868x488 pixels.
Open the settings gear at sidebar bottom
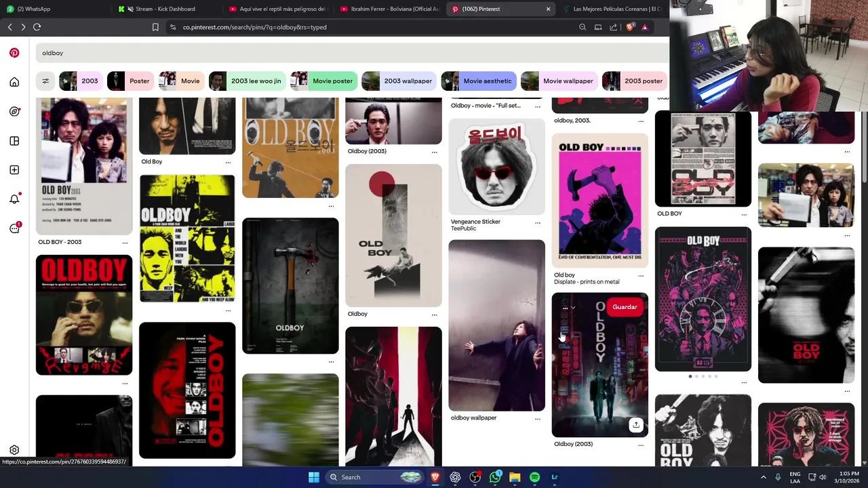[x=14, y=450]
